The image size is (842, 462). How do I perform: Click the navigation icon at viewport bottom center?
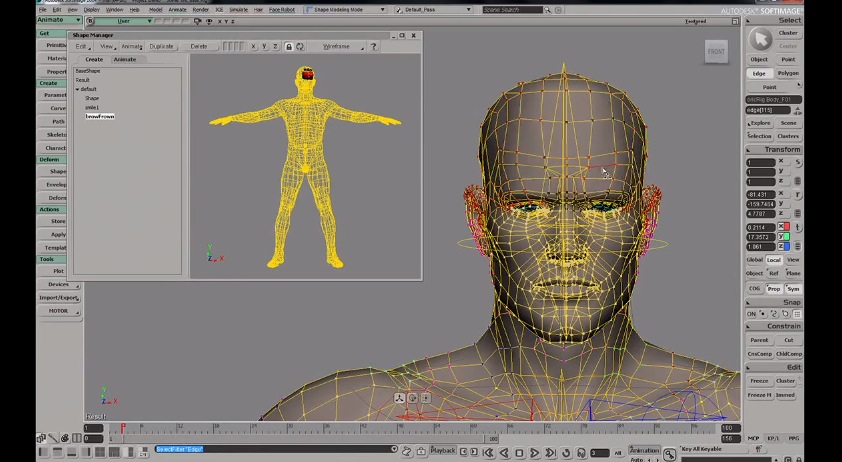[x=399, y=398]
